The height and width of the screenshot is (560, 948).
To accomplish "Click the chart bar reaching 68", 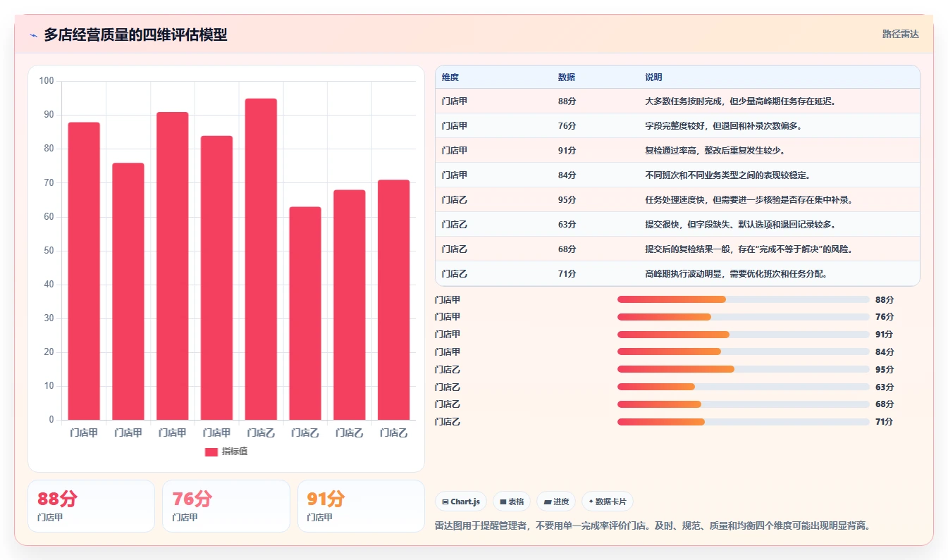I will point(350,305).
